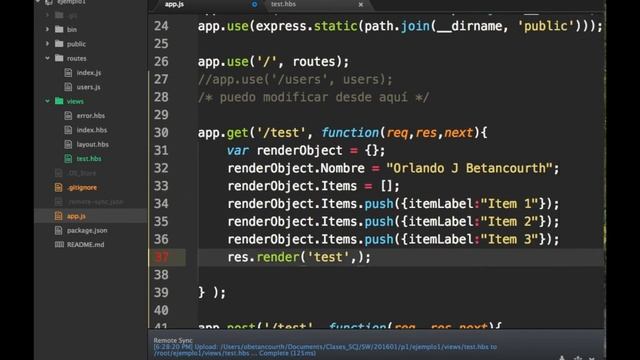Select the dimmed .DS_Store file
This screenshot has width=640, height=360.
pyautogui.click(x=82, y=173)
